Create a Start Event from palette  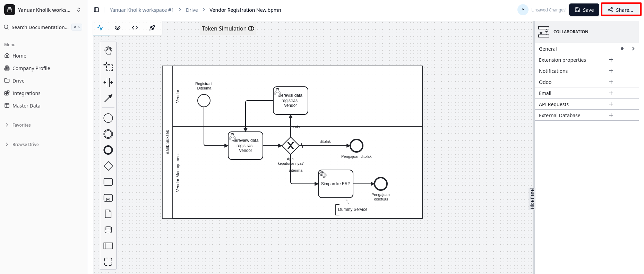click(108, 118)
